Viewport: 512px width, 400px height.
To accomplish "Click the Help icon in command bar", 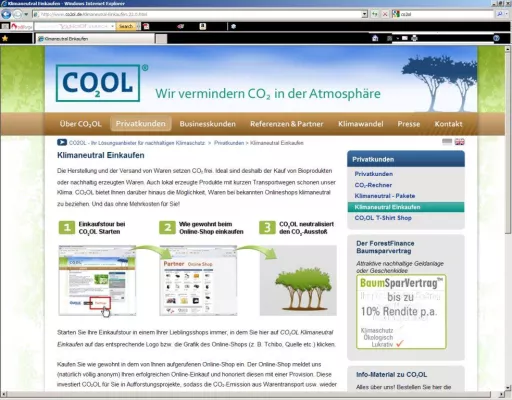I will point(496,38).
